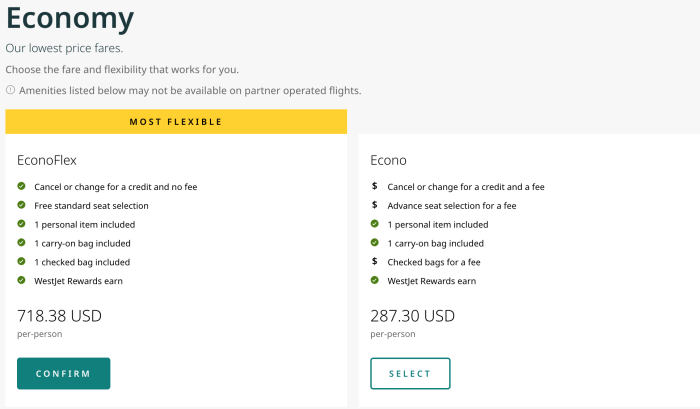Click dollar icon next to Advance seat selection
Screen dimensions: 700x409
click(x=374, y=205)
